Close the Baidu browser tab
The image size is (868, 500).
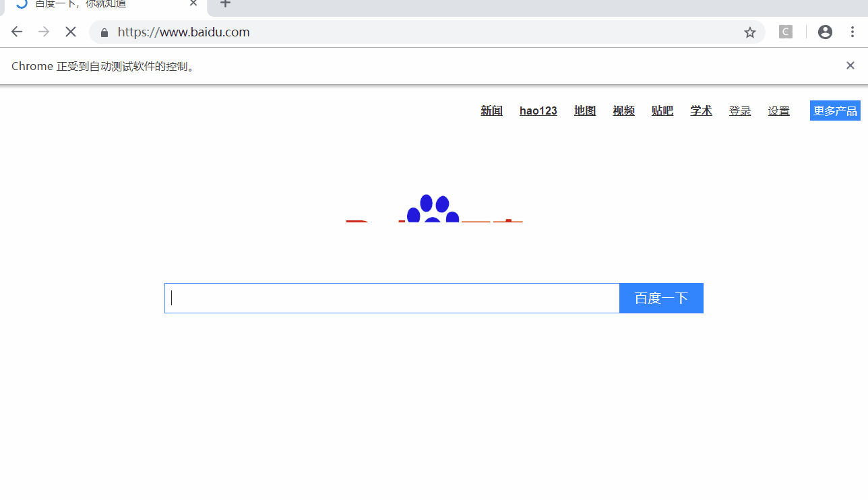point(193,4)
